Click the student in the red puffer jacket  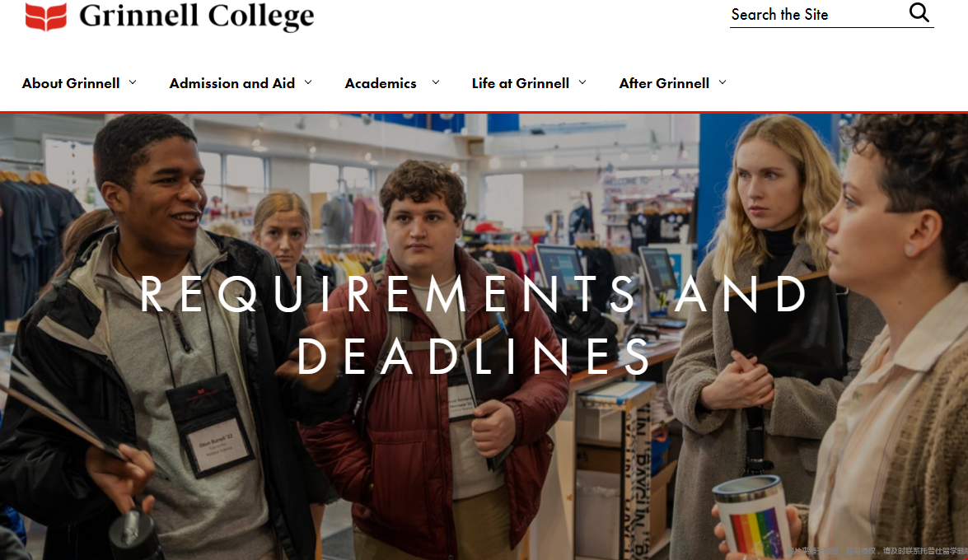pyautogui.click(x=433, y=364)
